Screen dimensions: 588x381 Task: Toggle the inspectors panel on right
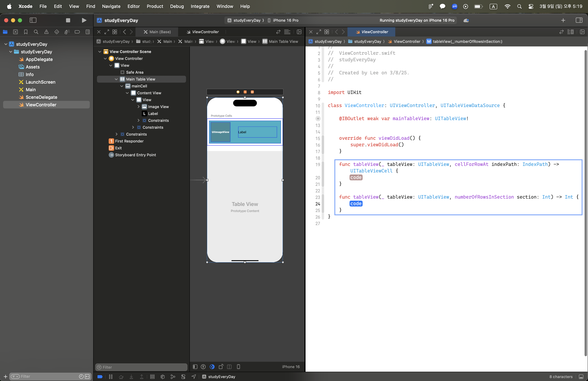click(579, 20)
